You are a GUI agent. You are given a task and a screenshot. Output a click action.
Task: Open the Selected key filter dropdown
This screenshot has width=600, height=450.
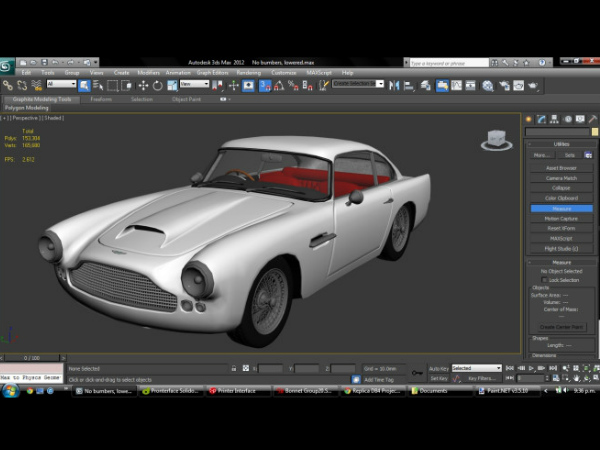477,368
